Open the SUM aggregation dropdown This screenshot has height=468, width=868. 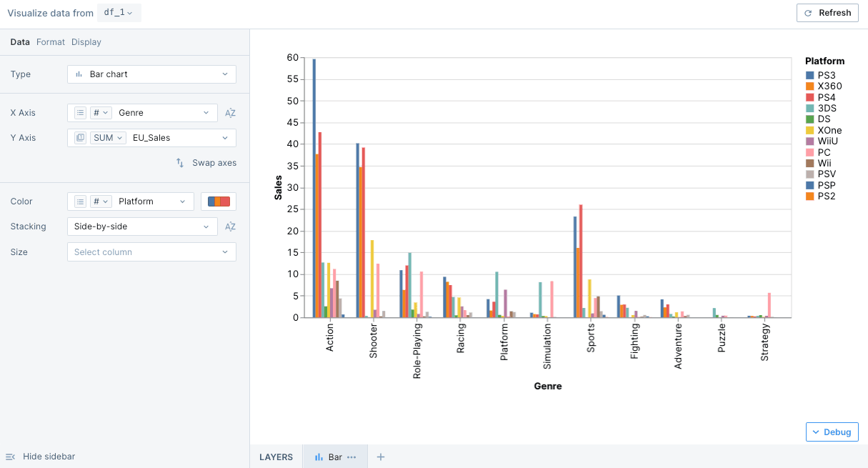coord(109,138)
